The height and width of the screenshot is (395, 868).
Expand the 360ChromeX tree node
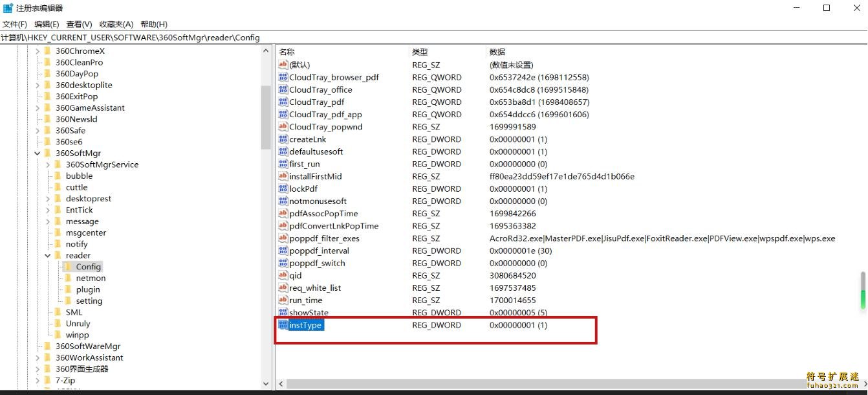coord(37,51)
